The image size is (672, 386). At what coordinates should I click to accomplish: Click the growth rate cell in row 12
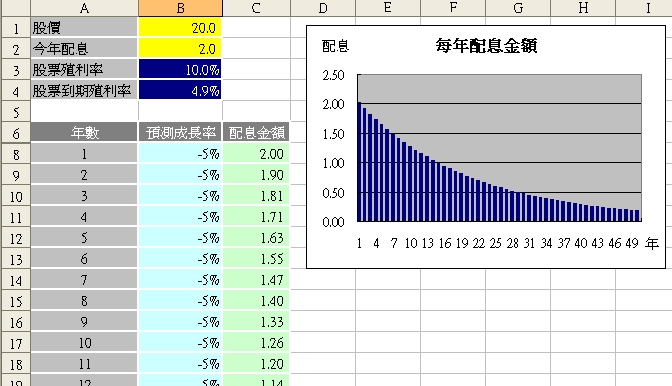coord(180,238)
